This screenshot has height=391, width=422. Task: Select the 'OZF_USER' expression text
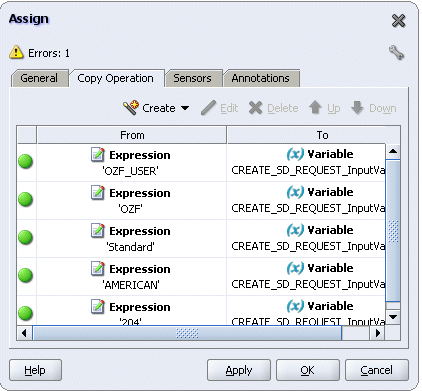(130, 171)
